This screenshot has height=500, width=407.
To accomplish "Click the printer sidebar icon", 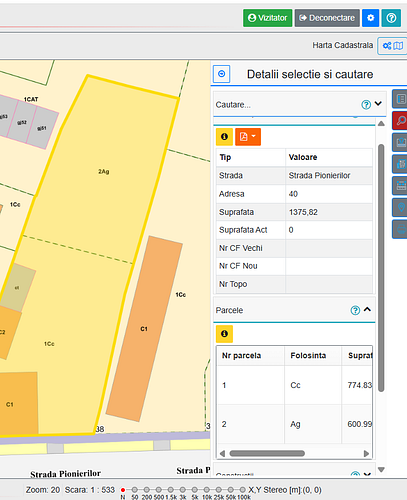I will [x=400, y=229].
